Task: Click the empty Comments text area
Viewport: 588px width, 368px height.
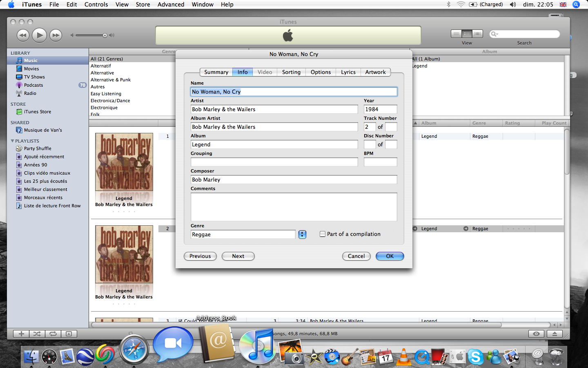Action: [294, 207]
